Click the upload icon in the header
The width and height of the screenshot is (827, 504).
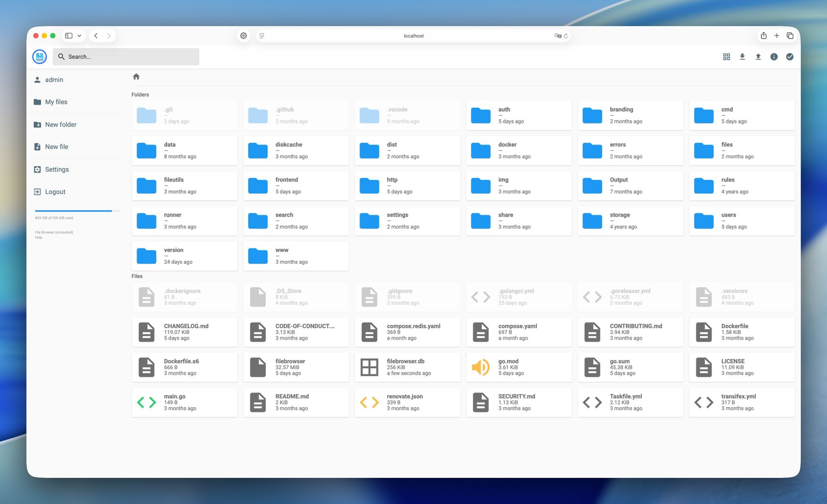pos(758,56)
